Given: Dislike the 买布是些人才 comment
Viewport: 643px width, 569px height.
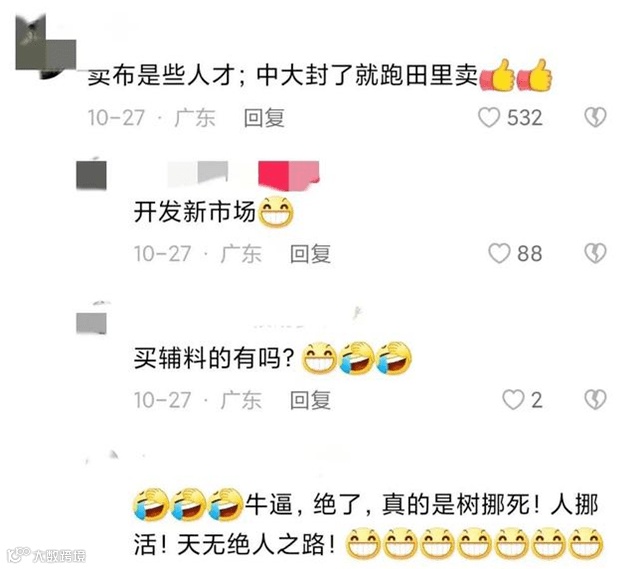Looking at the screenshot, I should click(x=595, y=117).
